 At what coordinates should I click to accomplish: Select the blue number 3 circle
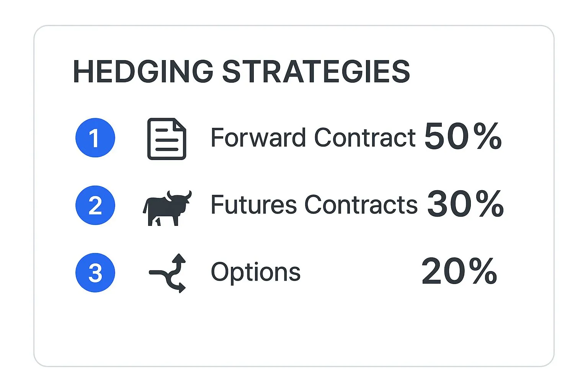95,273
